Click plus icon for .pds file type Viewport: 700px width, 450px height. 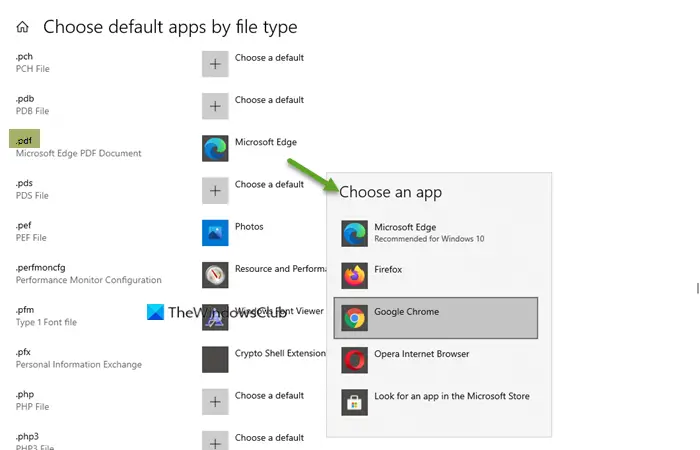pyautogui.click(x=215, y=191)
